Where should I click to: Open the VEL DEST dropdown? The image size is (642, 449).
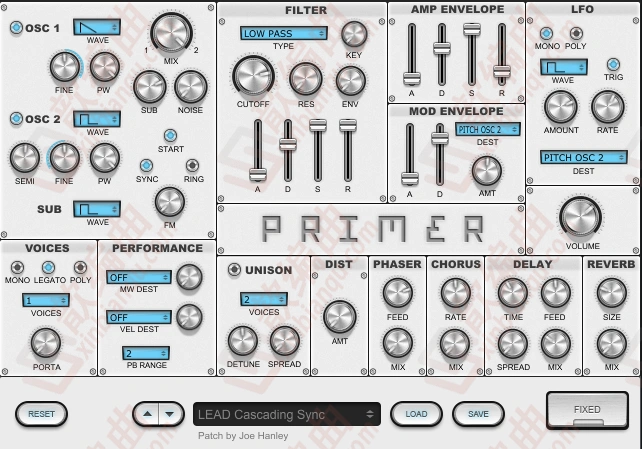pos(139,317)
